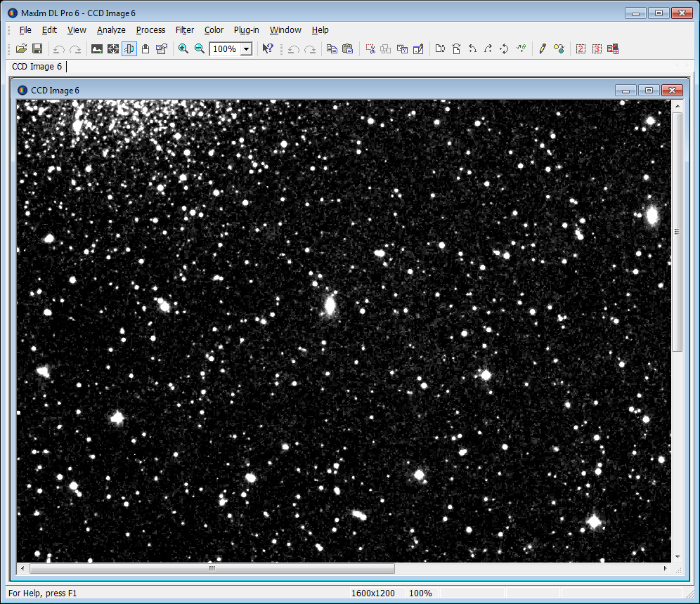This screenshot has height=604, width=700.
Task: Rotate image right with clockwise arrow
Action: [488, 48]
